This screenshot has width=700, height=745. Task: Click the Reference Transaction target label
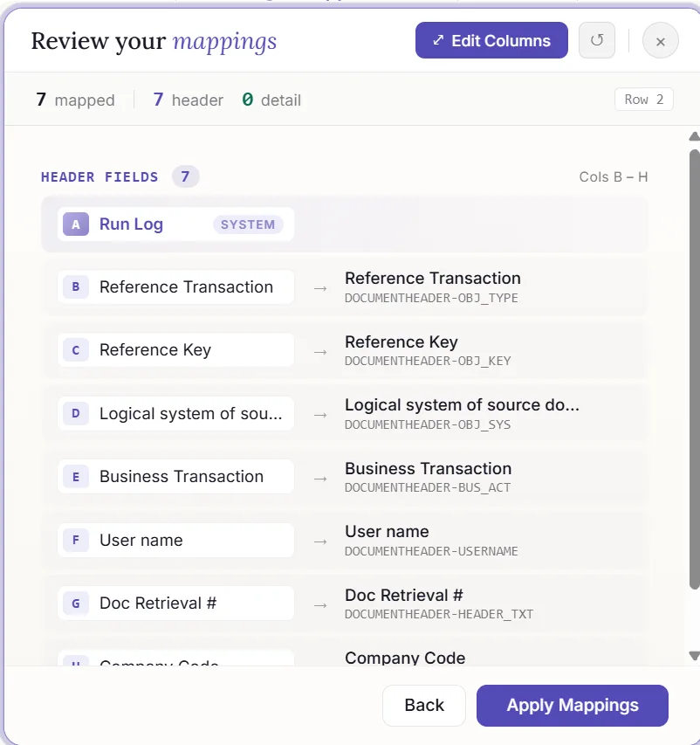click(x=433, y=279)
